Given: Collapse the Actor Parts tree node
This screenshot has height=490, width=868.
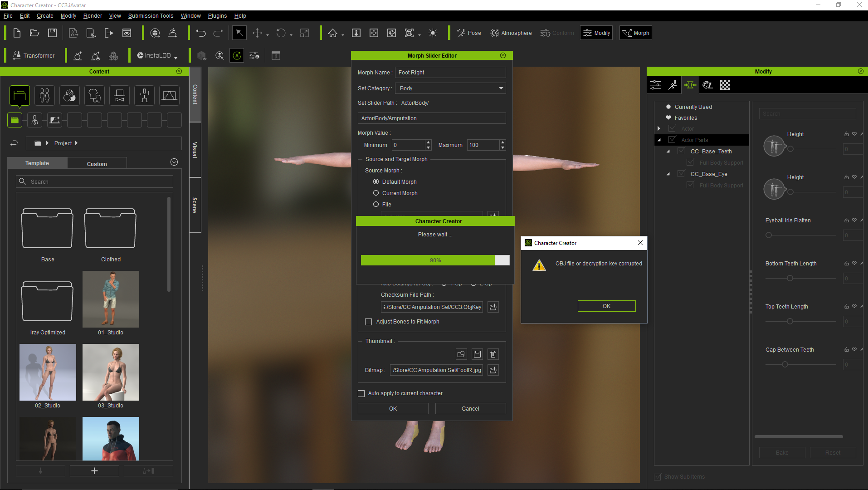Looking at the screenshot, I should (x=659, y=140).
